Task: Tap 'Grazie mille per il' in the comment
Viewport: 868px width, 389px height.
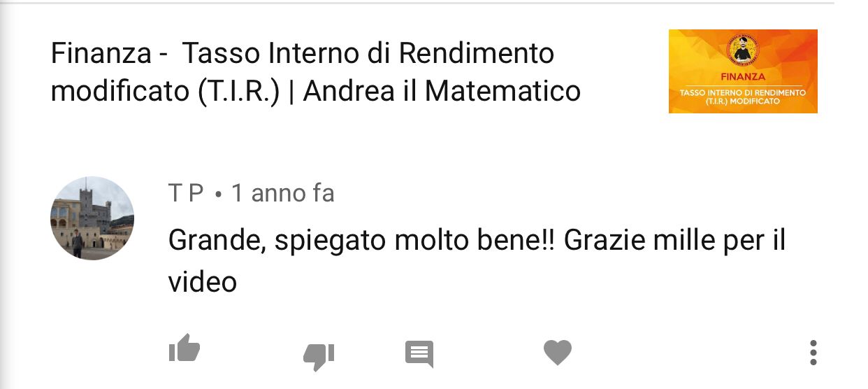Action: pos(675,241)
